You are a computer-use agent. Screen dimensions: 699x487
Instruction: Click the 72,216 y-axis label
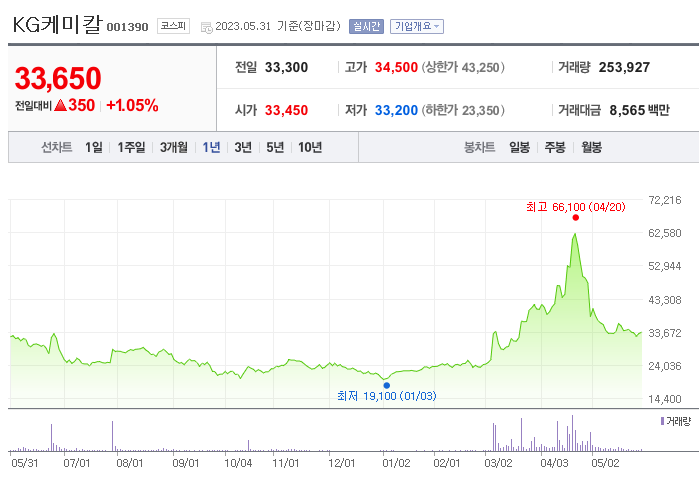(665, 200)
